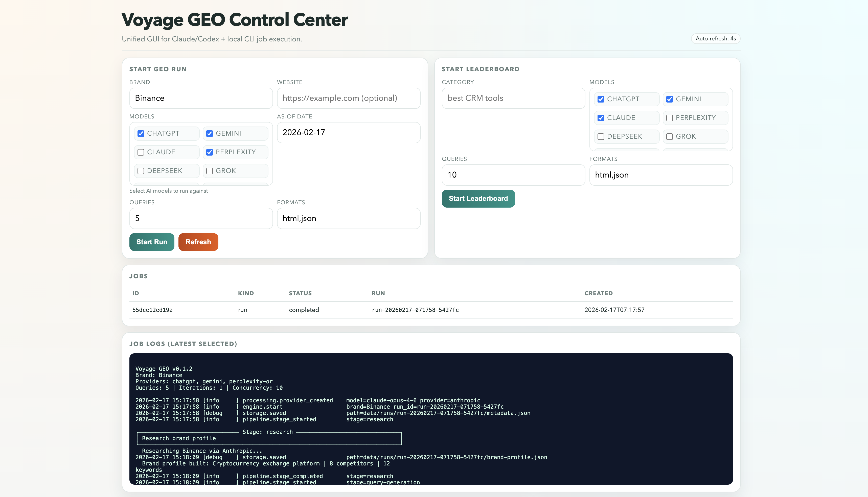Click the CREATED column header
The width and height of the screenshot is (868, 497).
[599, 293]
